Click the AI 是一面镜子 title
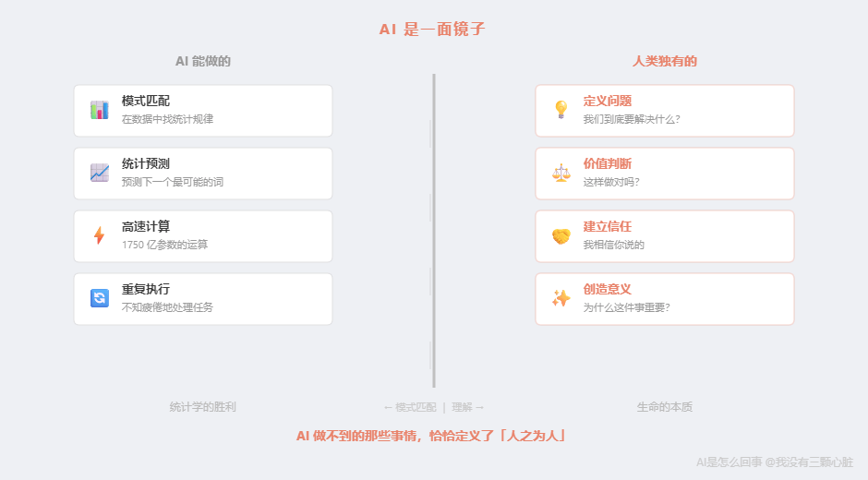 pyautogui.click(x=432, y=30)
